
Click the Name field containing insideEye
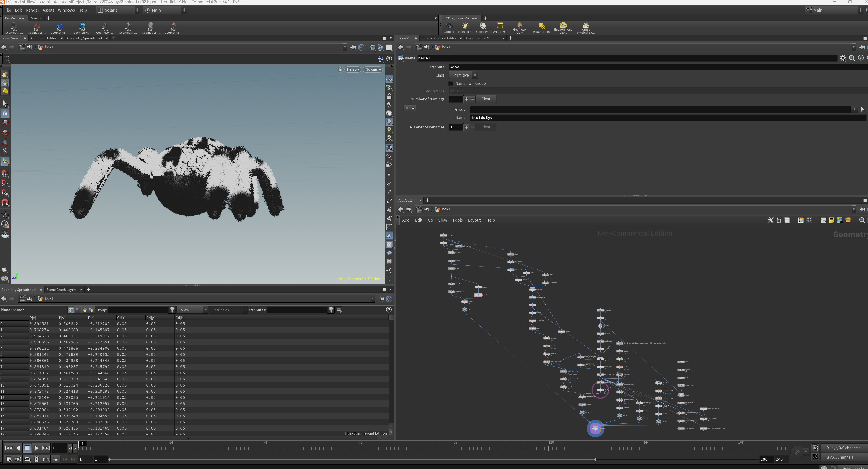coord(667,118)
